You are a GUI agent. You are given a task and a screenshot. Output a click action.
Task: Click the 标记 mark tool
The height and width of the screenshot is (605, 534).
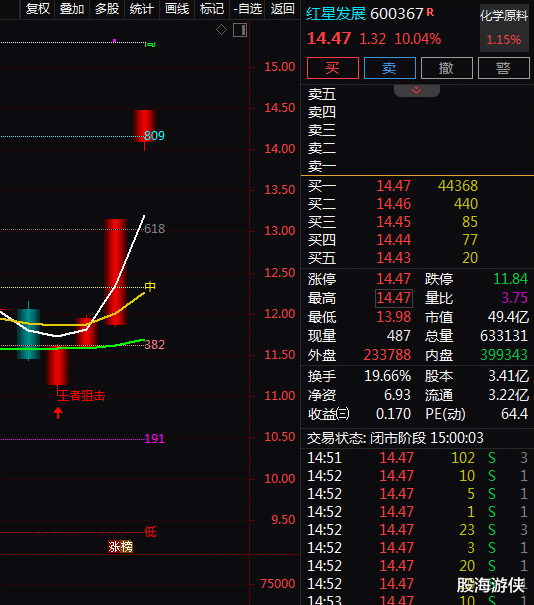(212, 8)
